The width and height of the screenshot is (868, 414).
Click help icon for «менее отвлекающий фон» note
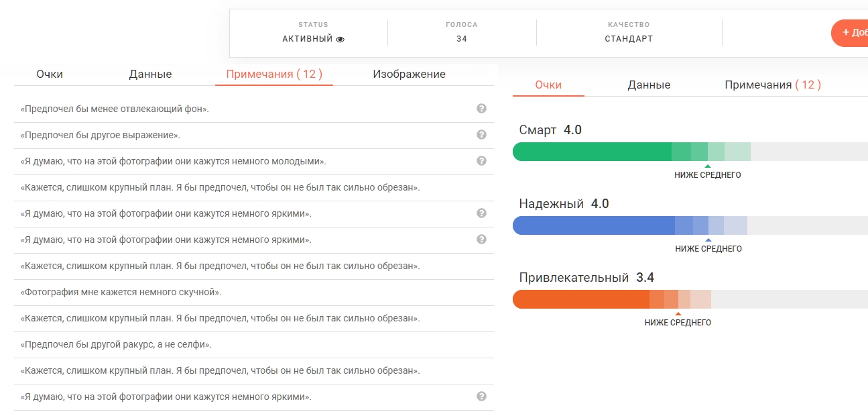click(x=481, y=109)
